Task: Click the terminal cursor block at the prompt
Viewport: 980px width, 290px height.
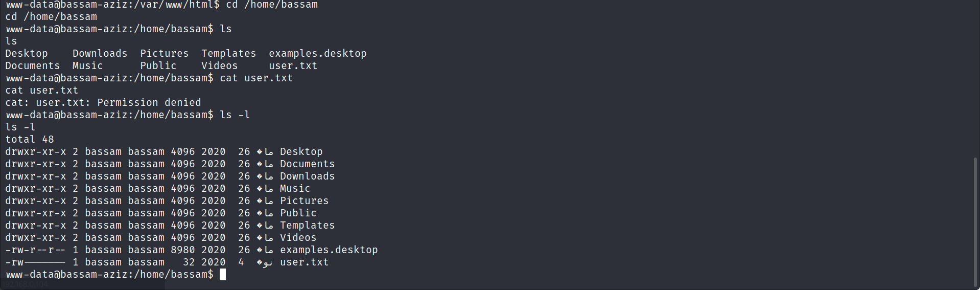Action: [223, 275]
